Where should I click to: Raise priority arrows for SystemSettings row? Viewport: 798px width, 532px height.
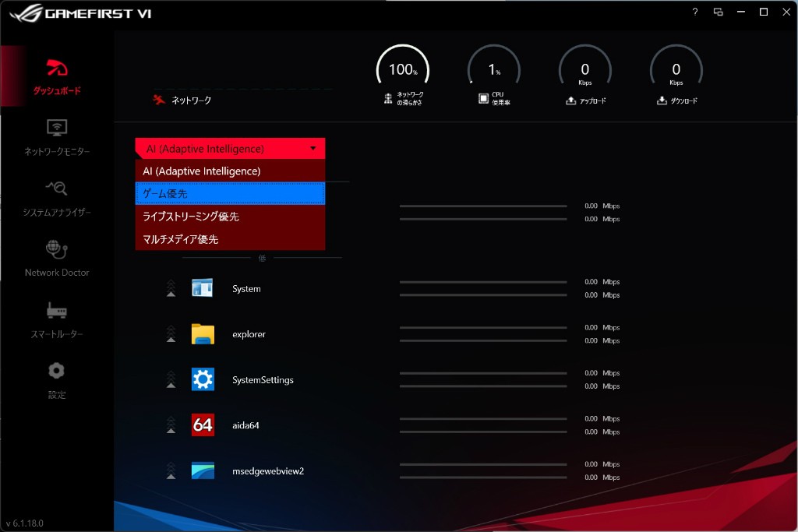pyautogui.click(x=171, y=379)
